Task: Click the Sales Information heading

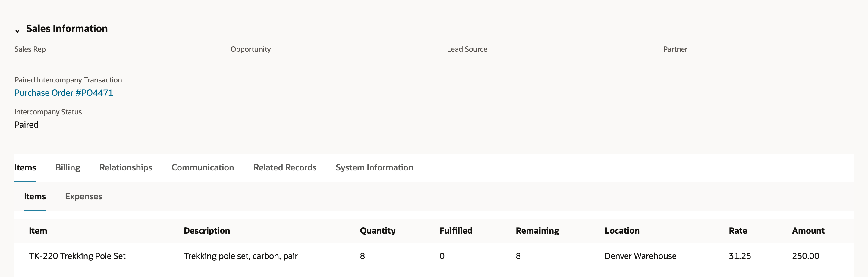Action: pos(67,29)
